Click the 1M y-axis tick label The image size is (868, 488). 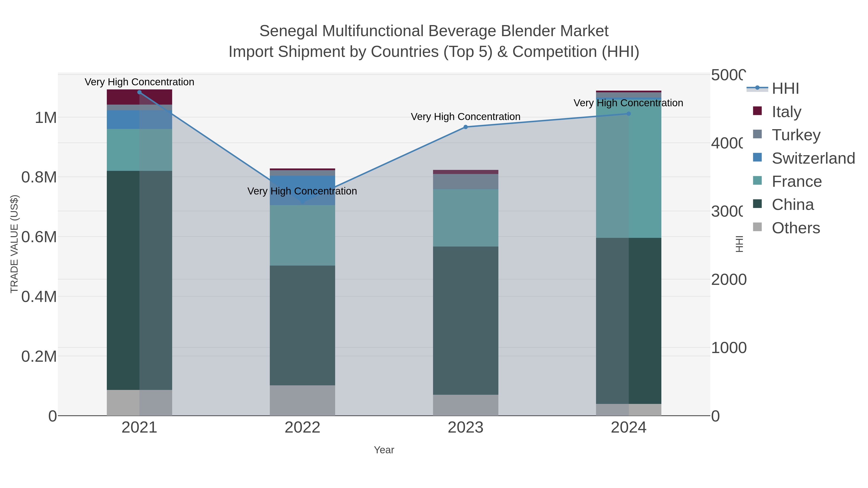[x=46, y=118]
